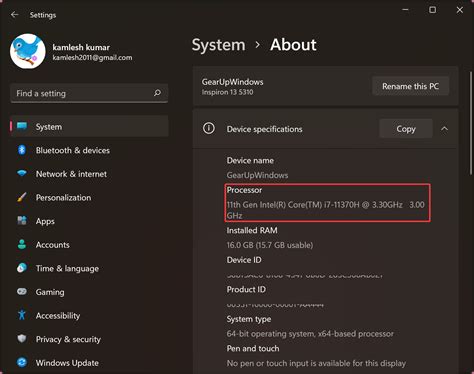The image size is (474, 374).
Task: Click the GearUpWindows PC name at top
Action: click(232, 82)
